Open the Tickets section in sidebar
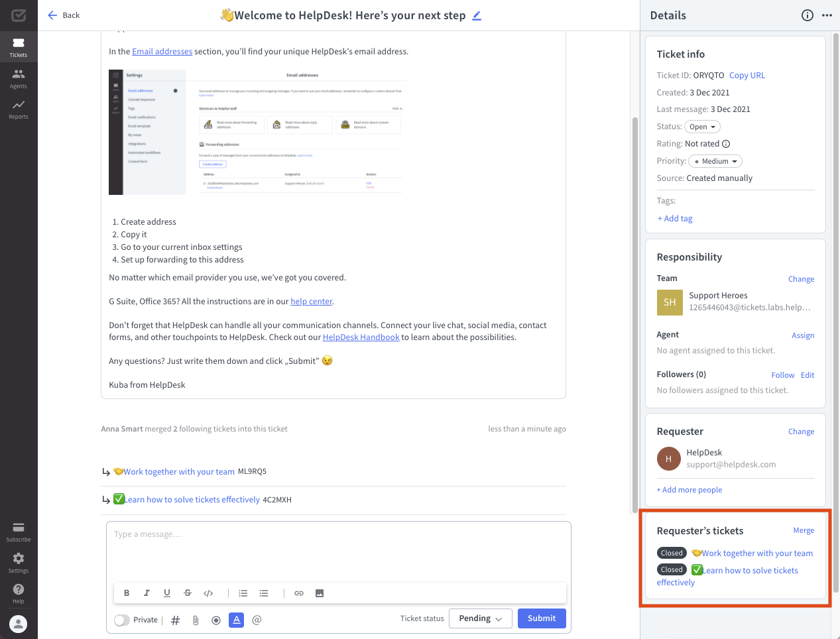 (x=19, y=47)
